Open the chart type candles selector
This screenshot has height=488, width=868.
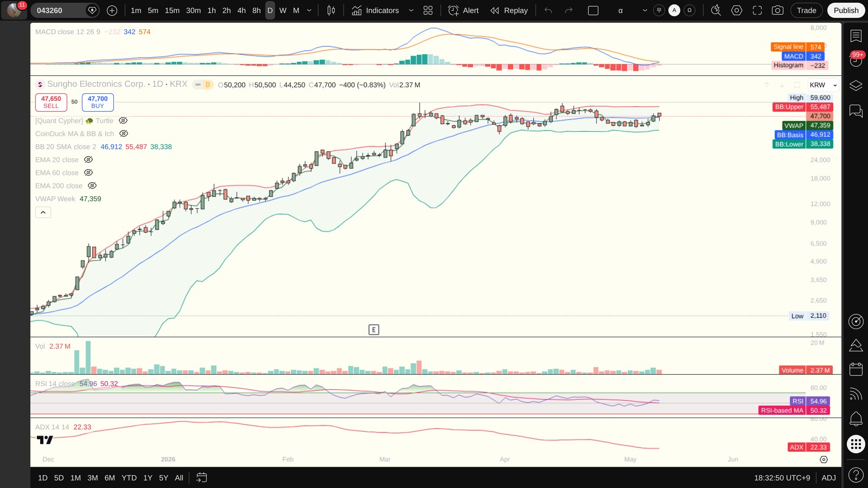(x=331, y=10)
